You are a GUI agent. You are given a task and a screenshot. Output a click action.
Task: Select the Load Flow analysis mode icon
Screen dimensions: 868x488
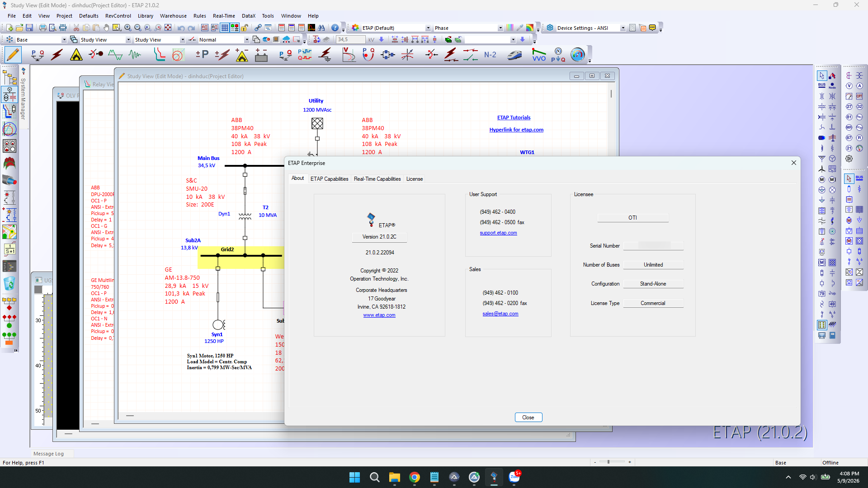point(37,55)
